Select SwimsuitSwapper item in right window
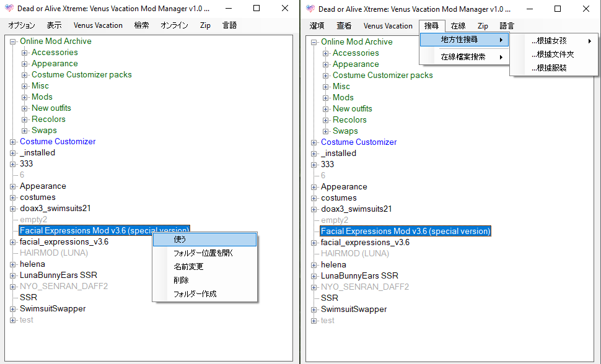Screen dimensions: 601x364 [x=354, y=309]
